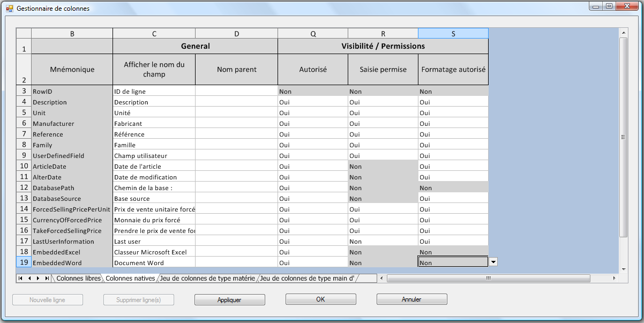Open Jeu de colonnes de type matérie tab
This screenshot has width=644, height=323.
pyautogui.click(x=207, y=279)
